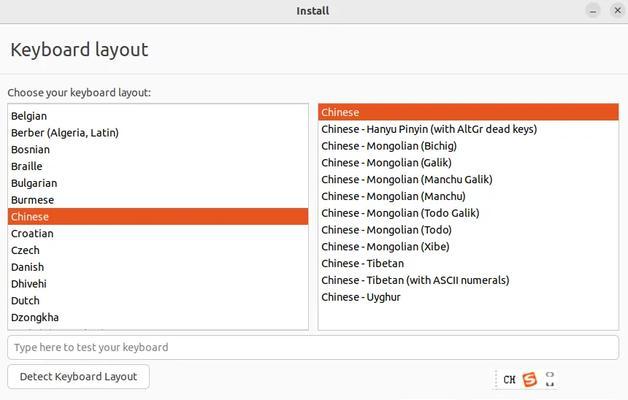Viewport: 628px width, 400px height.
Task: Choose Braille from the layout list
Action: (x=158, y=167)
